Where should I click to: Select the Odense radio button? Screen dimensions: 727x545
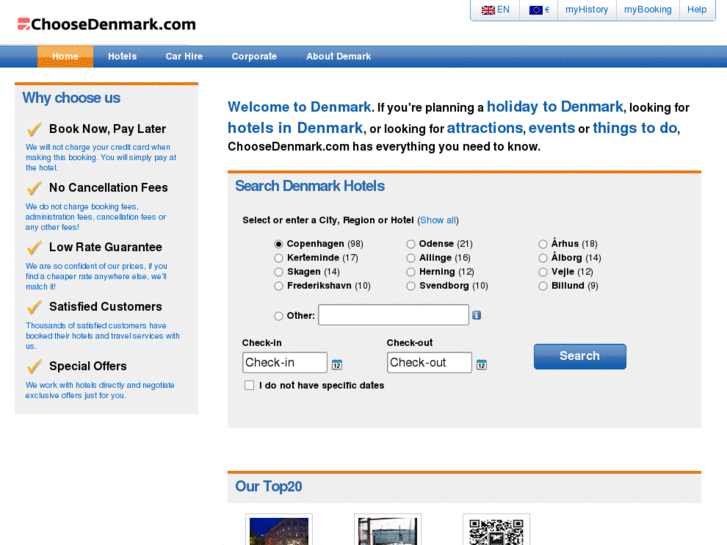(410, 244)
